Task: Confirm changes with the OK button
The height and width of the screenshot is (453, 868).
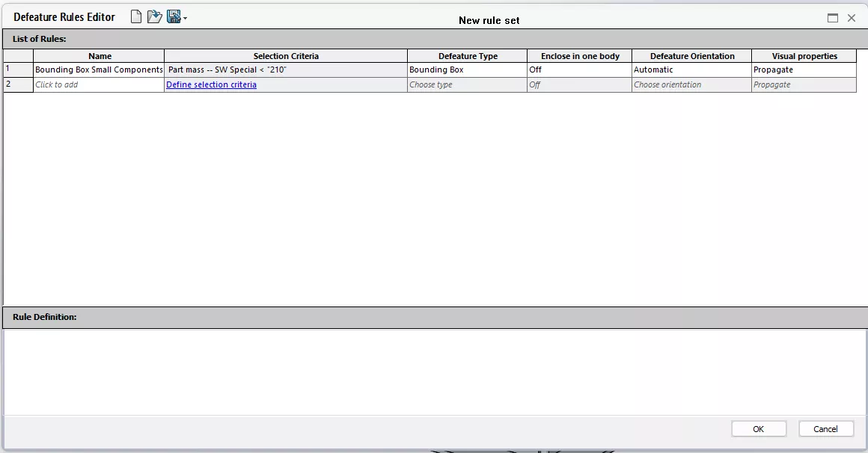Action: 758,428
